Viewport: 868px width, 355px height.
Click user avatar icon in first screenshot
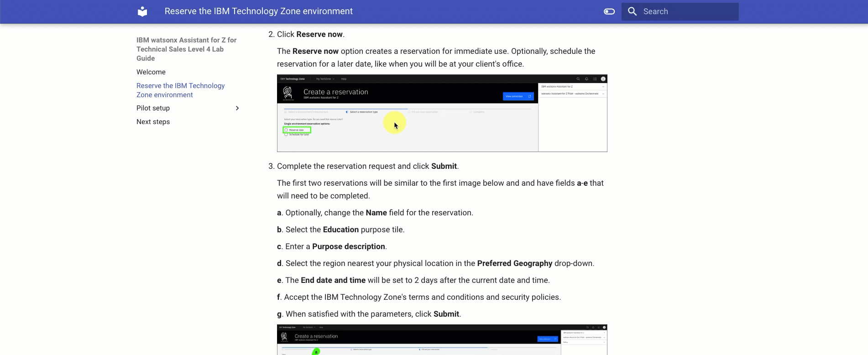click(603, 79)
